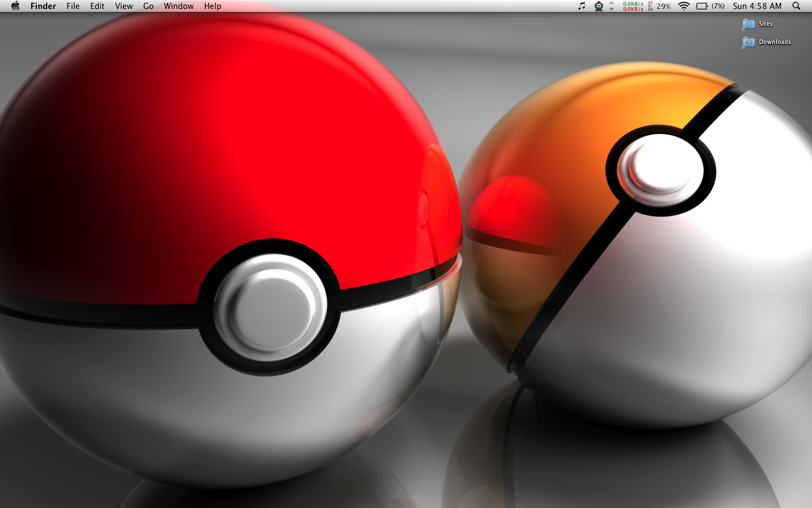Open the battery status menu showing 7%
Screen dimensions: 812x508
(x=710, y=6)
